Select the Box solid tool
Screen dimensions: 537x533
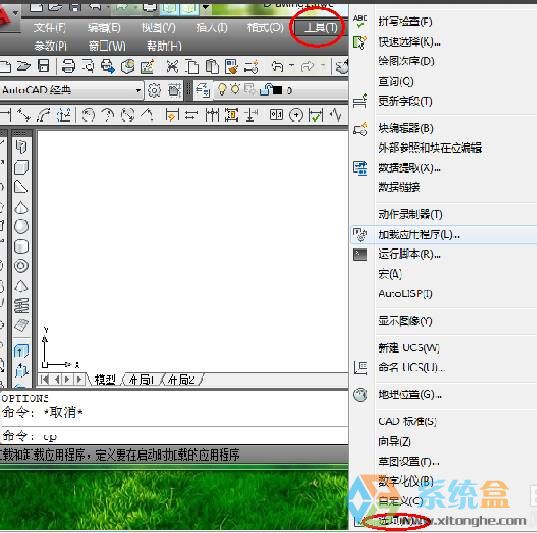click(x=21, y=167)
